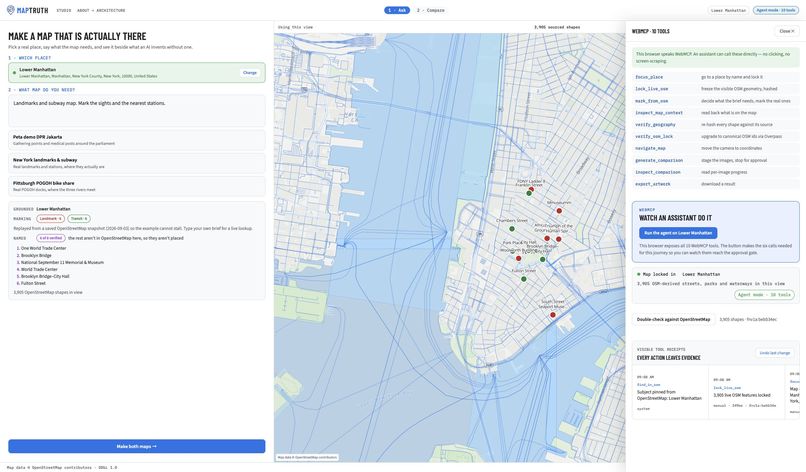Click the verify_geography tool row
This screenshot has width=806, height=472.
pos(716,124)
